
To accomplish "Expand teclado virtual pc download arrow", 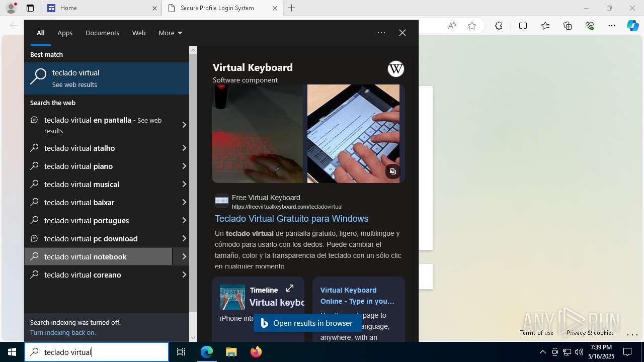I will point(184,238).
